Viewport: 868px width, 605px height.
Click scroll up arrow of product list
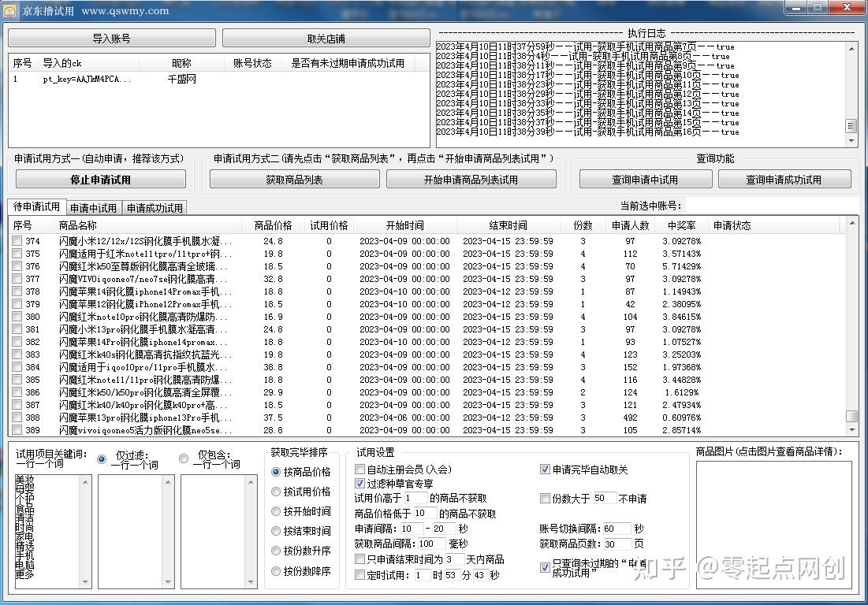click(x=852, y=223)
